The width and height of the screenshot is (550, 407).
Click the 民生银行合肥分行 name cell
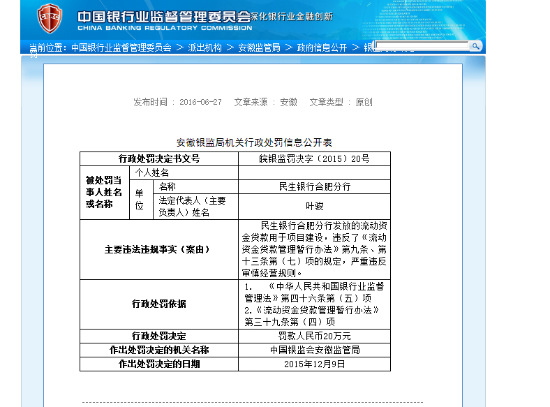314,187
